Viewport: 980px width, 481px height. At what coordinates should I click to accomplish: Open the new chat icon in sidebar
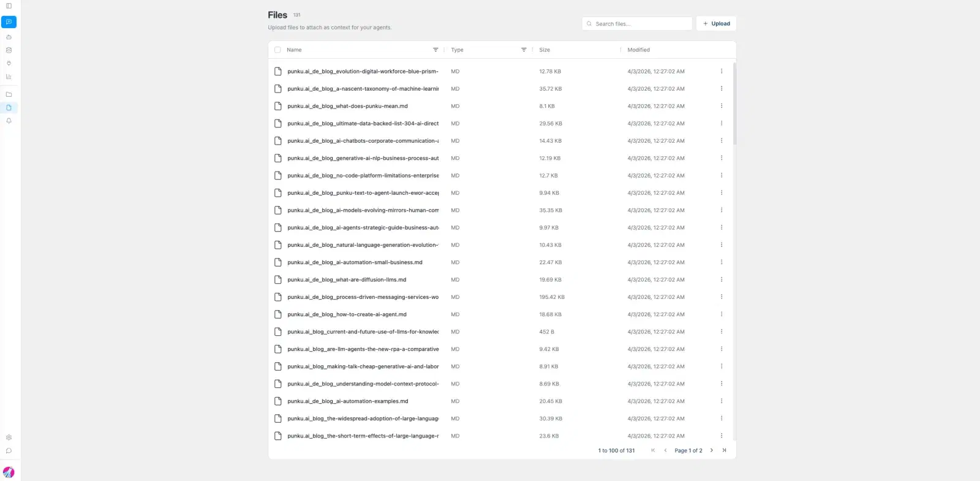click(9, 22)
